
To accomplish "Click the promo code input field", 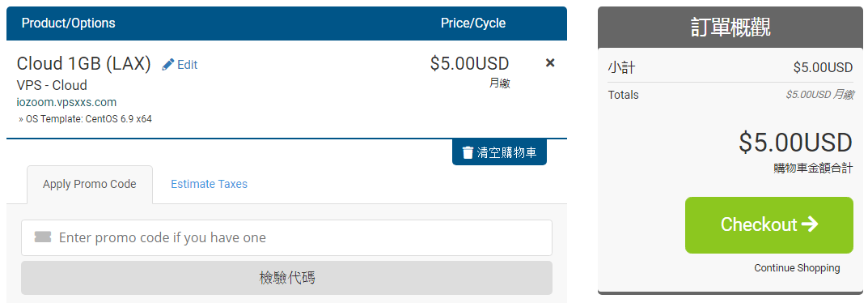I will [286, 237].
